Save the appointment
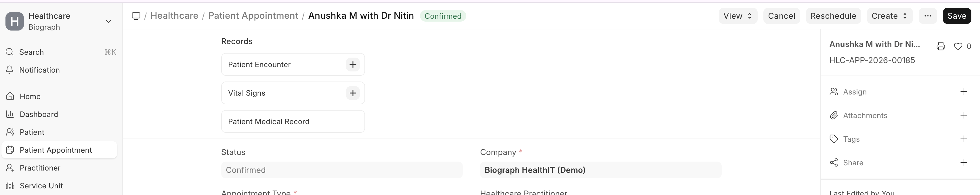 pyautogui.click(x=956, y=16)
